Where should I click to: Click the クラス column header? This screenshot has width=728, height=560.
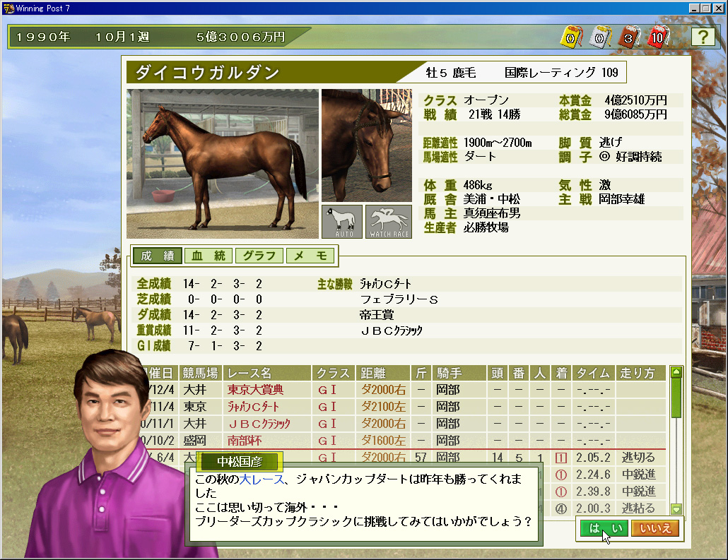334,373
